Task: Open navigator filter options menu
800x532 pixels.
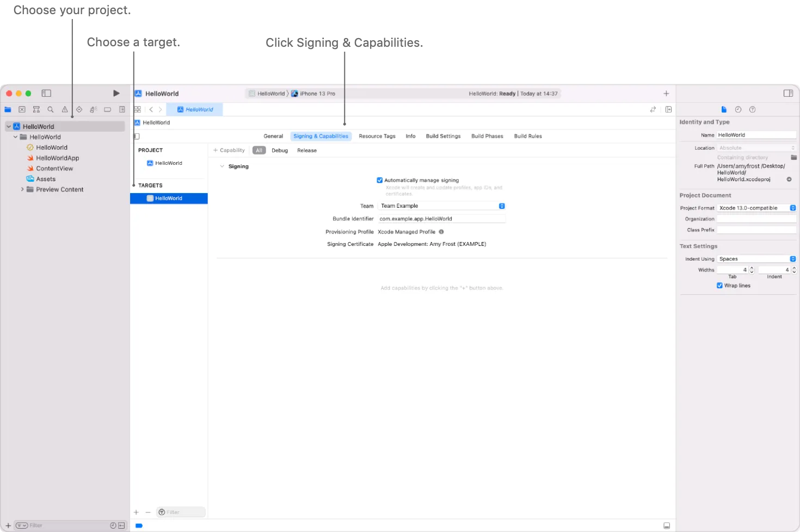Action: point(22,525)
